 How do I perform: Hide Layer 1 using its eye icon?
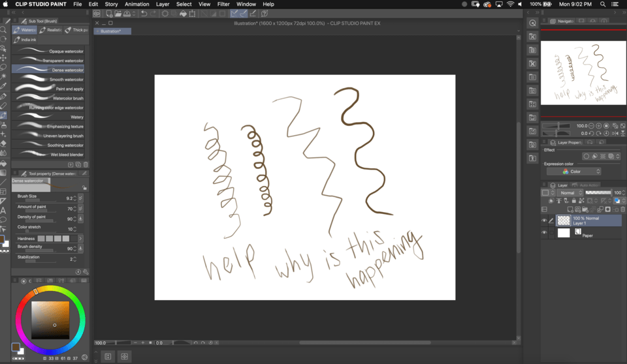point(544,220)
